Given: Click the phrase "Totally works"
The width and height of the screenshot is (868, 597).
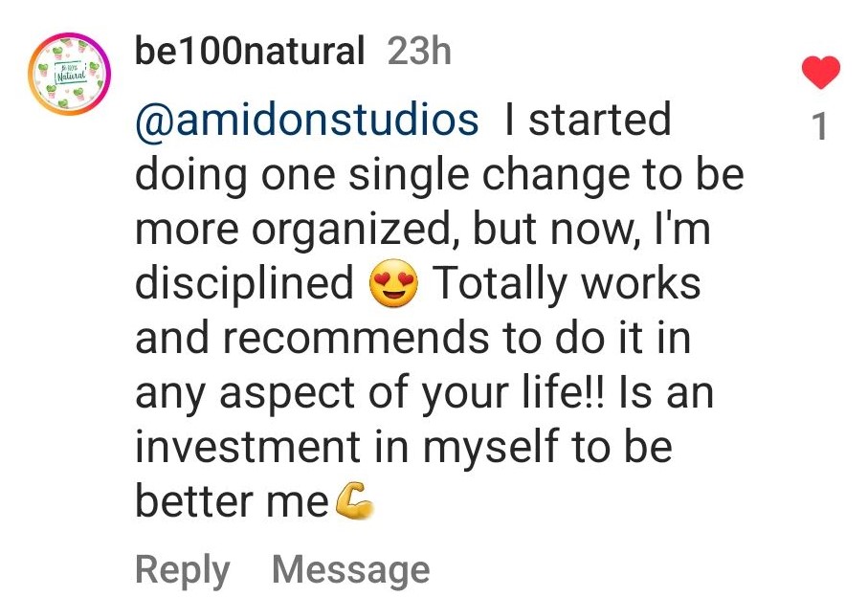Looking at the screenshot, I should pyautogui.click(x=568, y=285).
